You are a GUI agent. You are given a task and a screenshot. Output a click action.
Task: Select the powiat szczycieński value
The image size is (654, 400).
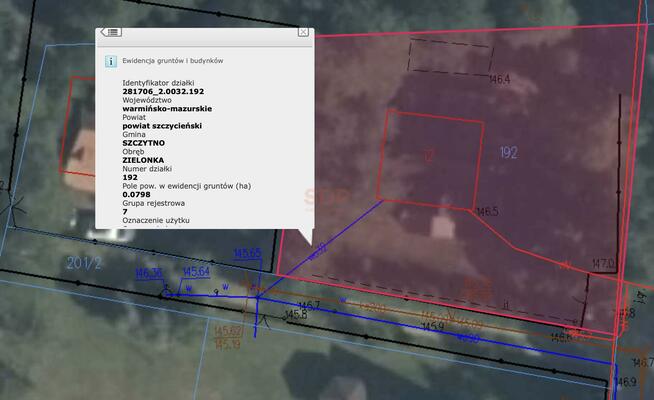pos(164,126)
